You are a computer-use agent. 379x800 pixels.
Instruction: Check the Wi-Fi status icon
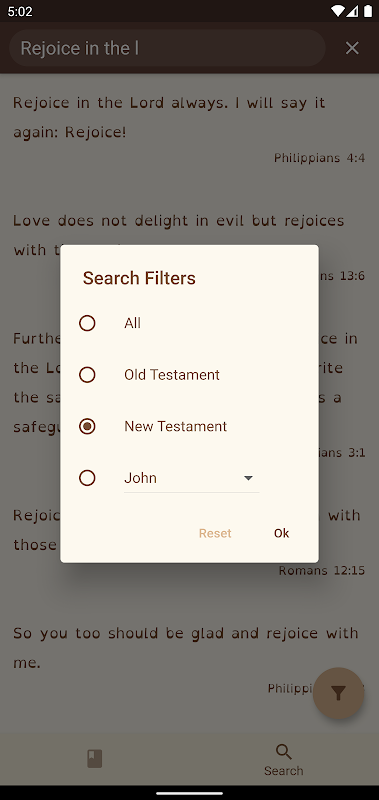[x=337, y=11]
